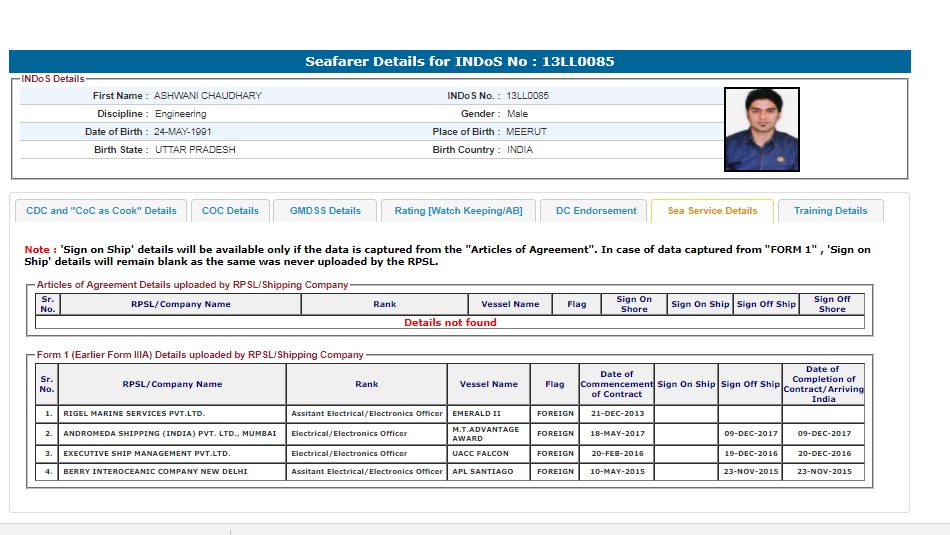Click the EMERALD II vessel name cell
Screen dimensions: 950x535
pos(478,413)
